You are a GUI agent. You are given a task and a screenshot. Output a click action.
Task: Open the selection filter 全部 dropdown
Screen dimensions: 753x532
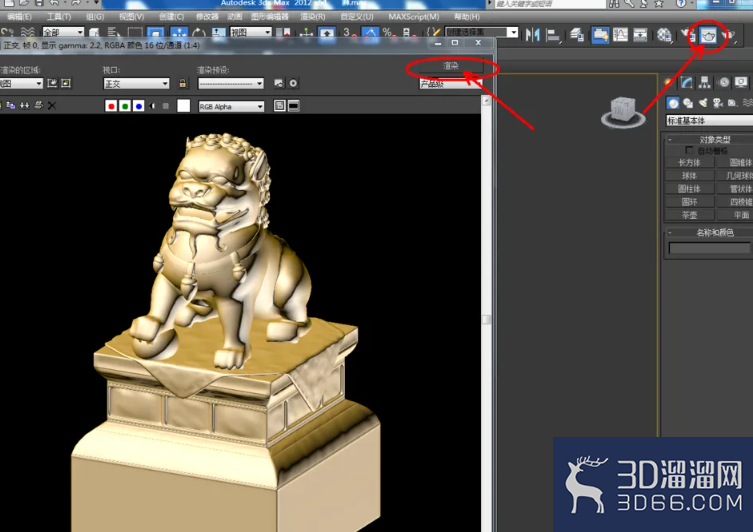(x=63, y=32)
